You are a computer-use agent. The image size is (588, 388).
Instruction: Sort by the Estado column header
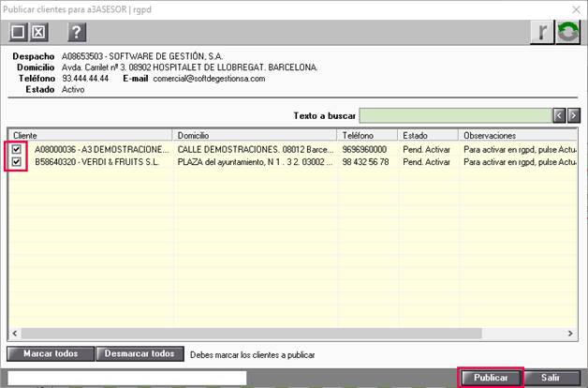428,136
